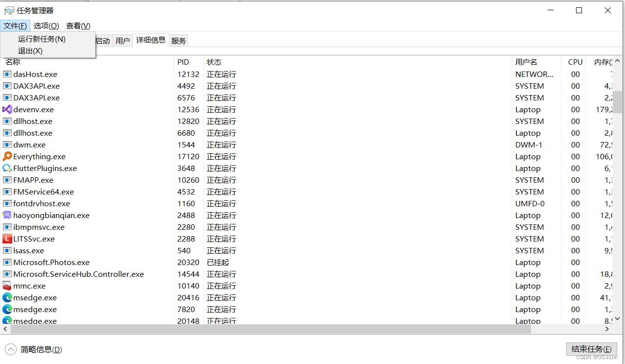Screen dimensions: 625x364
Task: Select PID cell 14544
Action: (189, 274)
